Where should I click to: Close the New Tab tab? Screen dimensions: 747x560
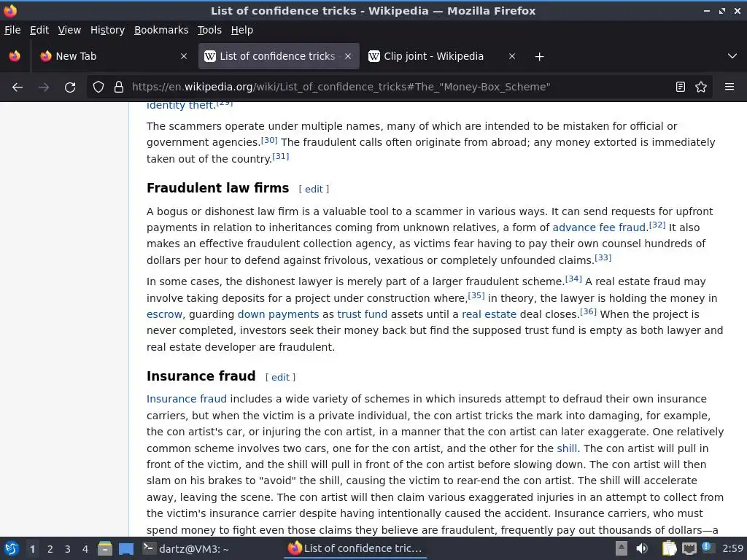(183, 56)
